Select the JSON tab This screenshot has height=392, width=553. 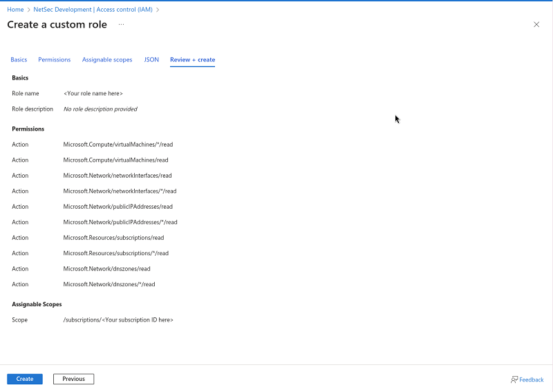(x=151, y=59)
